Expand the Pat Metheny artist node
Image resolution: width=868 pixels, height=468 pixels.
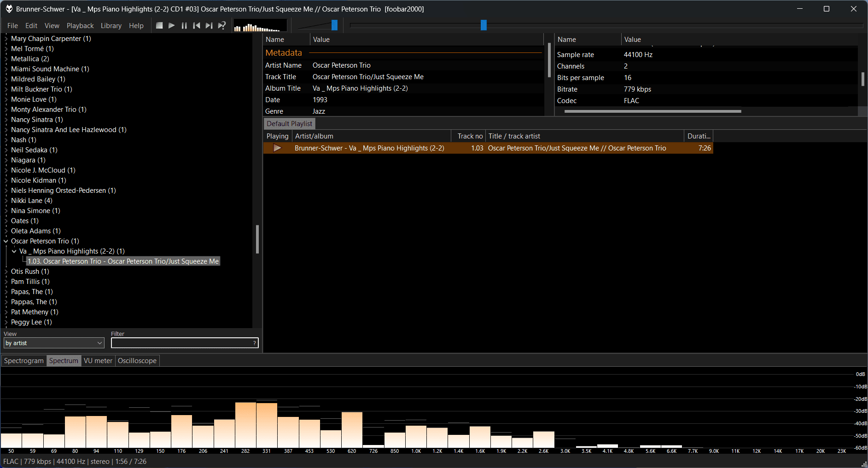(x=6, y=312)
